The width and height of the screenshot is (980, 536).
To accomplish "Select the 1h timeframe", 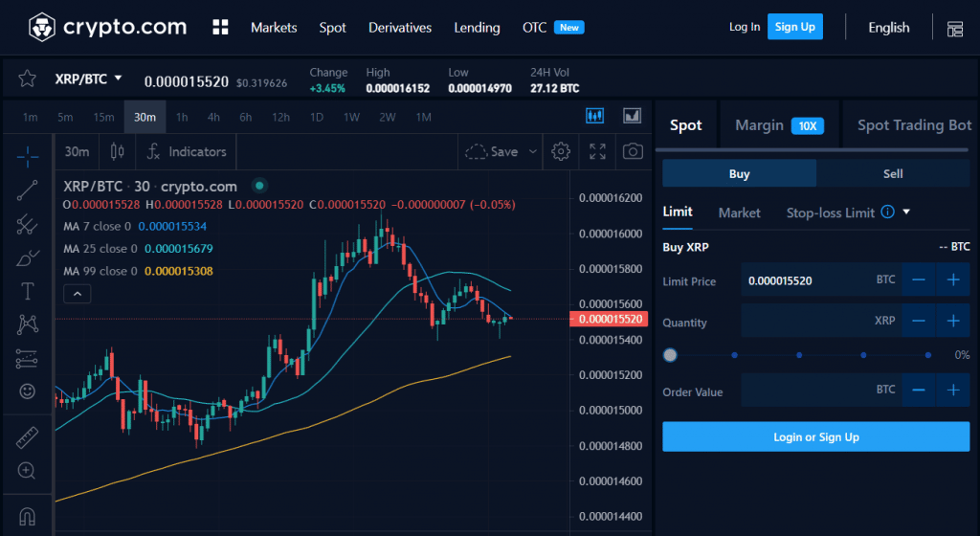I will [182, 117].
